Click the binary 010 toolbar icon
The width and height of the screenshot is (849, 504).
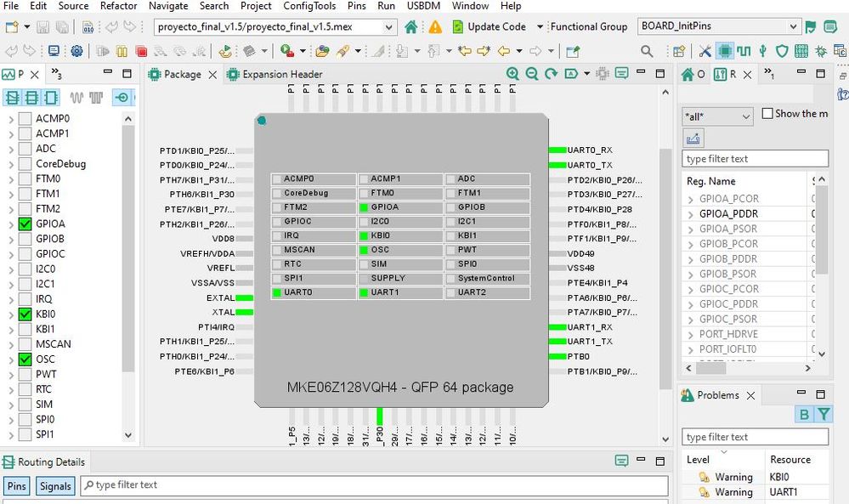88,26
